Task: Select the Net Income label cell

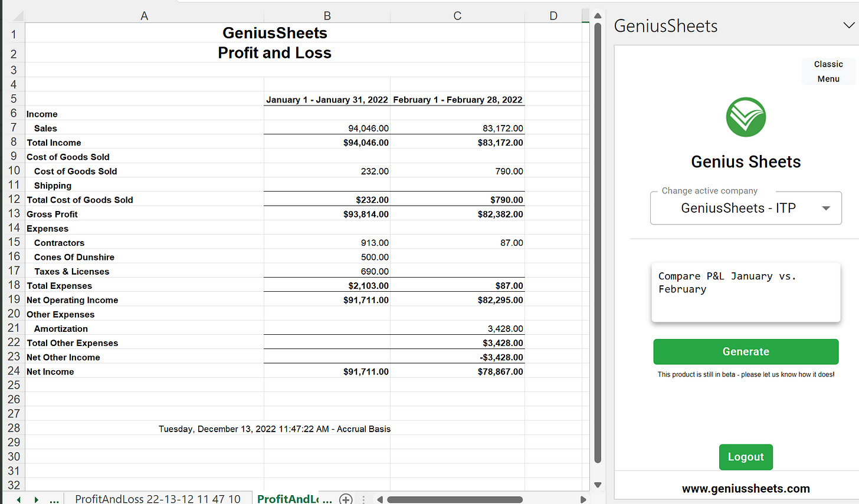Action: pos(144,371)
